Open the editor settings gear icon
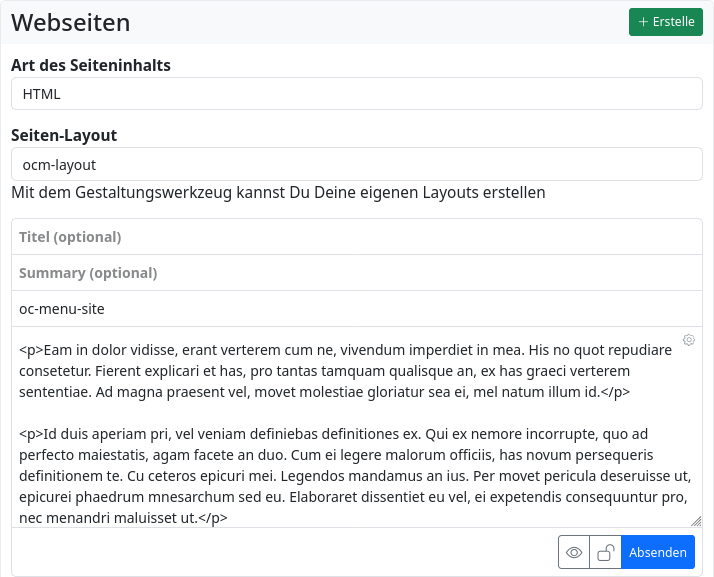 (x=689, y=340)
